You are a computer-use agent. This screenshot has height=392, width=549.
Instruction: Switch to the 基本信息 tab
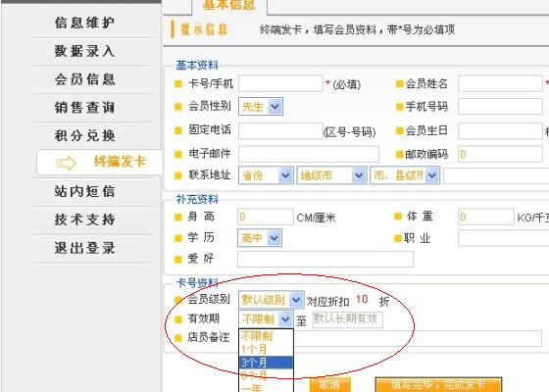point(229,6)
